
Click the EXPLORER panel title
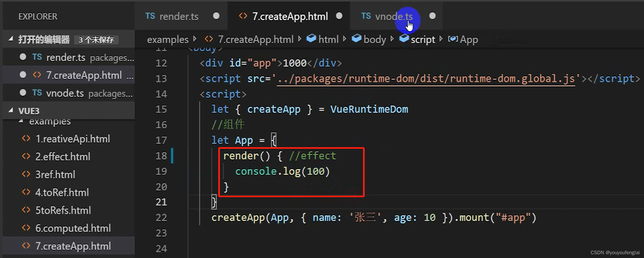coord(38,16)
